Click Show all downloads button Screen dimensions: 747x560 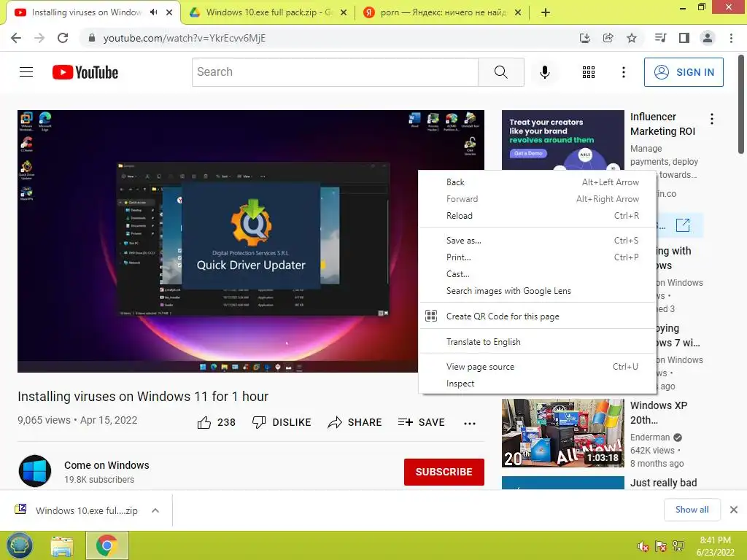[x=692, y=510]
